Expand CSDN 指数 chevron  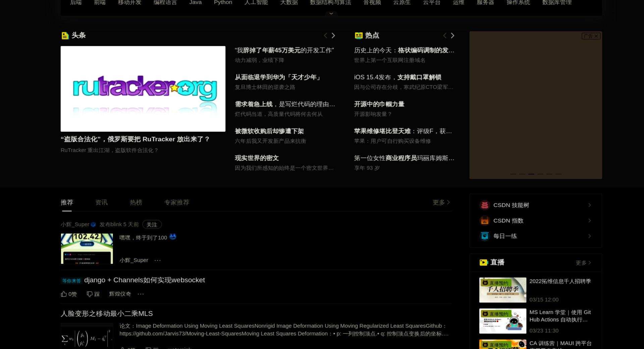point(589,220)
